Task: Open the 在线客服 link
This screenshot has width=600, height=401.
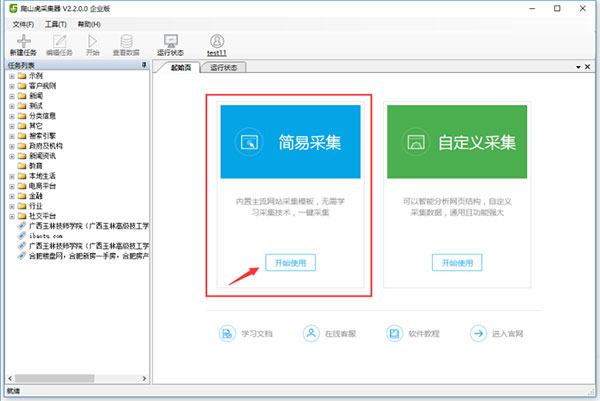Action: tap(341, 334)
